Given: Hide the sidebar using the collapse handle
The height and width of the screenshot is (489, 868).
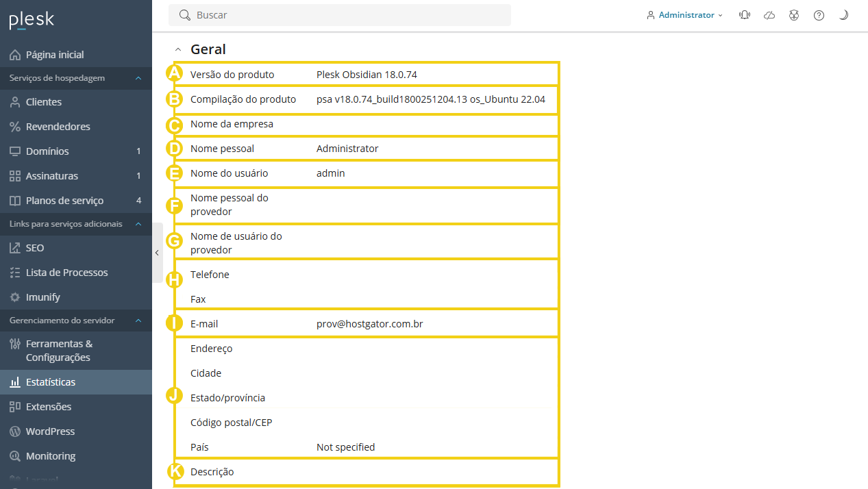Looking at the screenshot, I should [157, 253].
